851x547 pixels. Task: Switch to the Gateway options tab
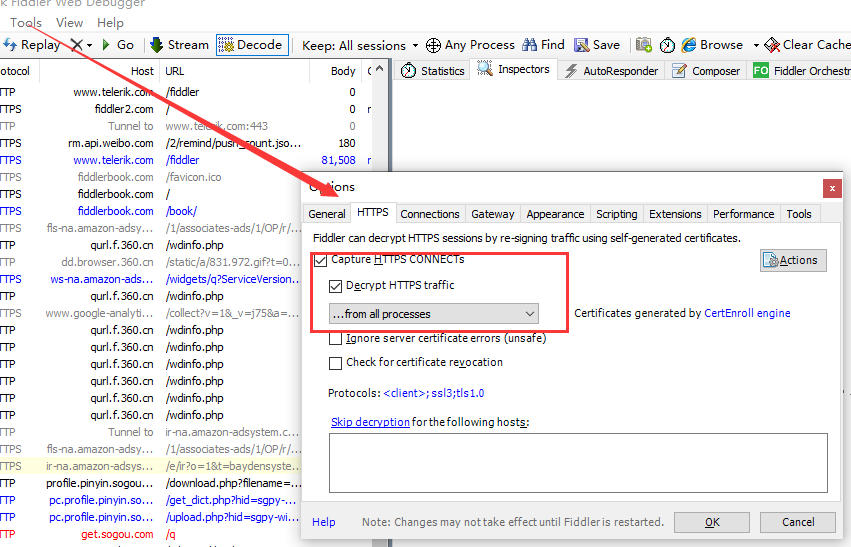tap(492, 214)
